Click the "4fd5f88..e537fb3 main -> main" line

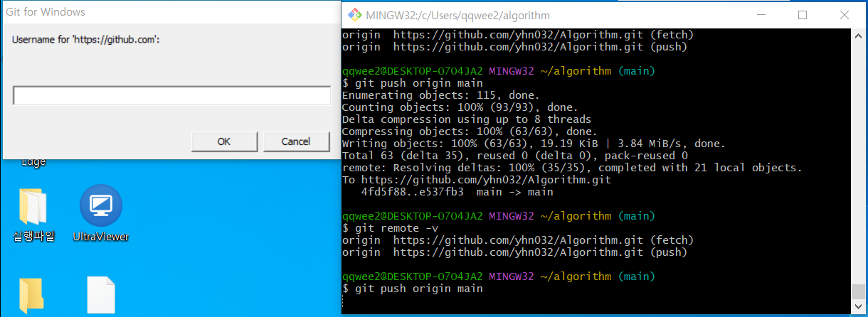457,192
